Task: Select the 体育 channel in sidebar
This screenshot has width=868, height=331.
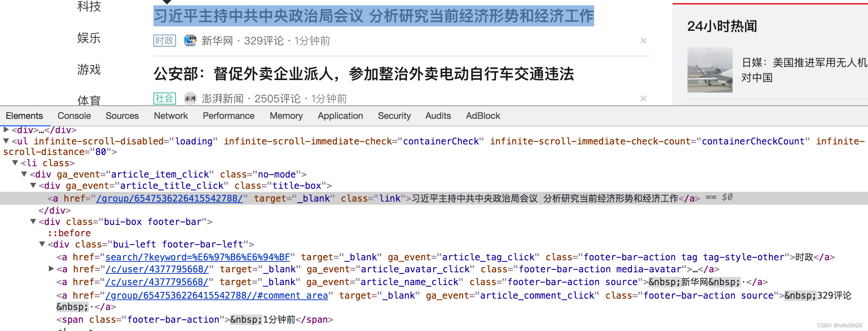Action: tap(89, 100)
